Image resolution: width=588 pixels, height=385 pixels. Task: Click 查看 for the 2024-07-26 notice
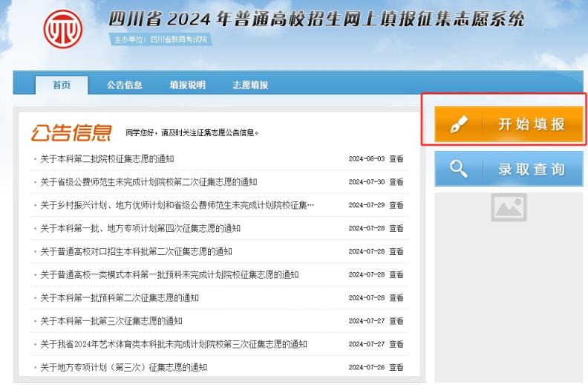(x=396, y=367)
